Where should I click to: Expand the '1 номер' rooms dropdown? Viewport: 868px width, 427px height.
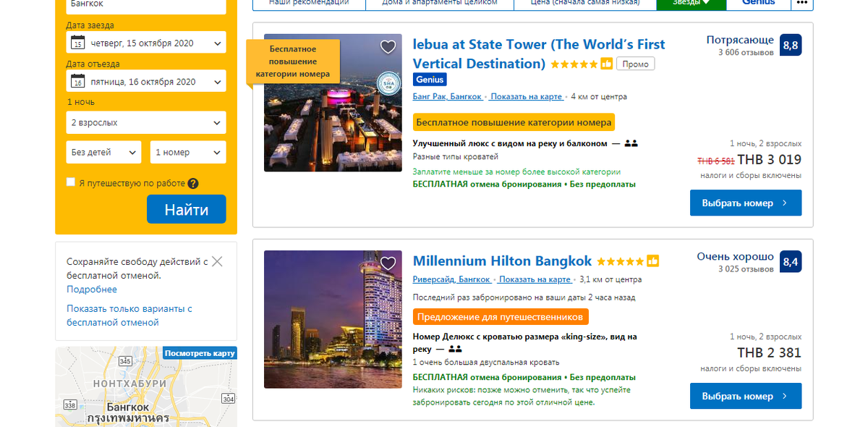tap(188, 152)
